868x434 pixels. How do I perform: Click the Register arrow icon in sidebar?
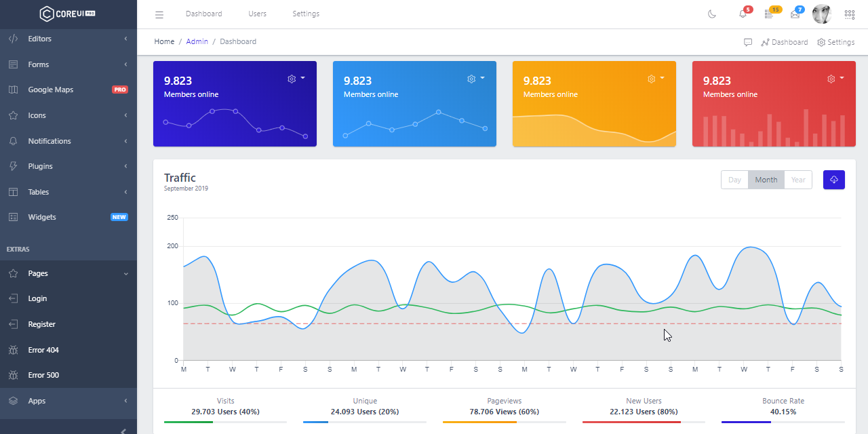pos(13,324)
